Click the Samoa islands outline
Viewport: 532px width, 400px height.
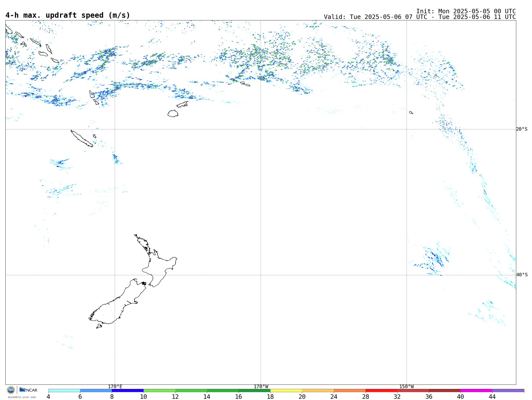coord(245,84)
